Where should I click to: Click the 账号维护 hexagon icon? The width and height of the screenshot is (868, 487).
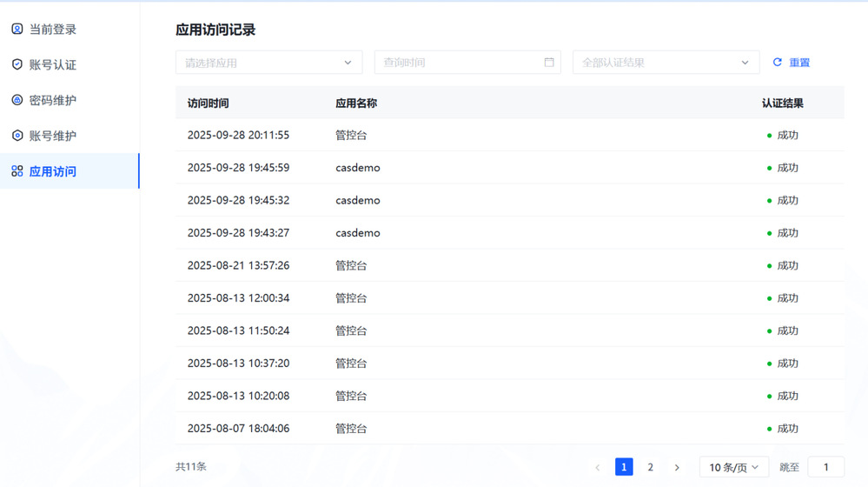(17, 136)
